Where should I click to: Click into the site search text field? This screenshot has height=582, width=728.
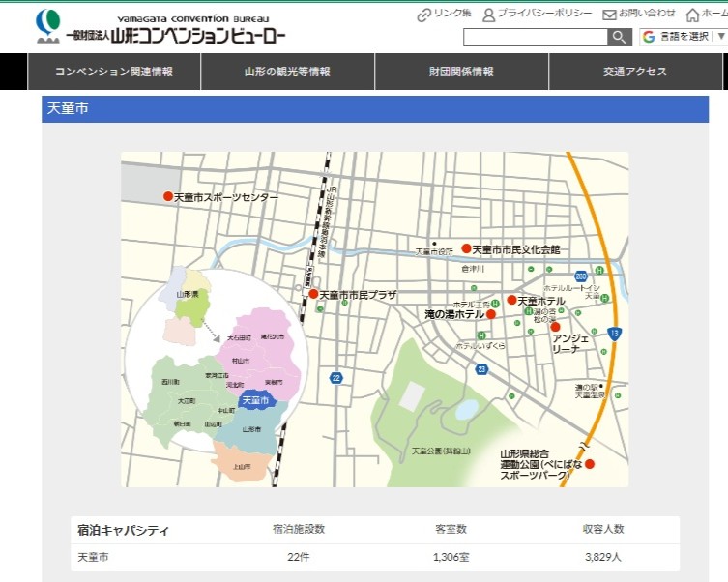click(x=535, y=37)
